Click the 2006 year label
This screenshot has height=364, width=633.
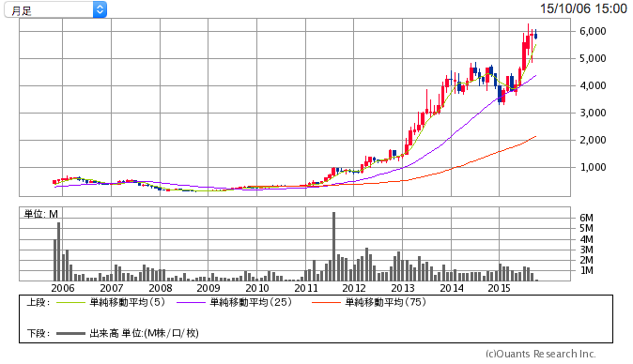[63, 288]
